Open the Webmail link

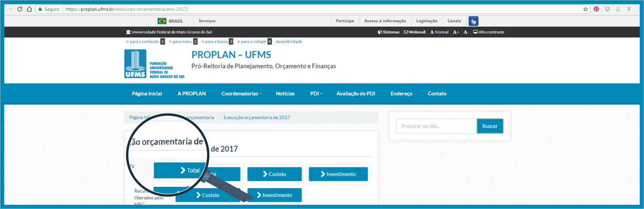coord(415,32)
